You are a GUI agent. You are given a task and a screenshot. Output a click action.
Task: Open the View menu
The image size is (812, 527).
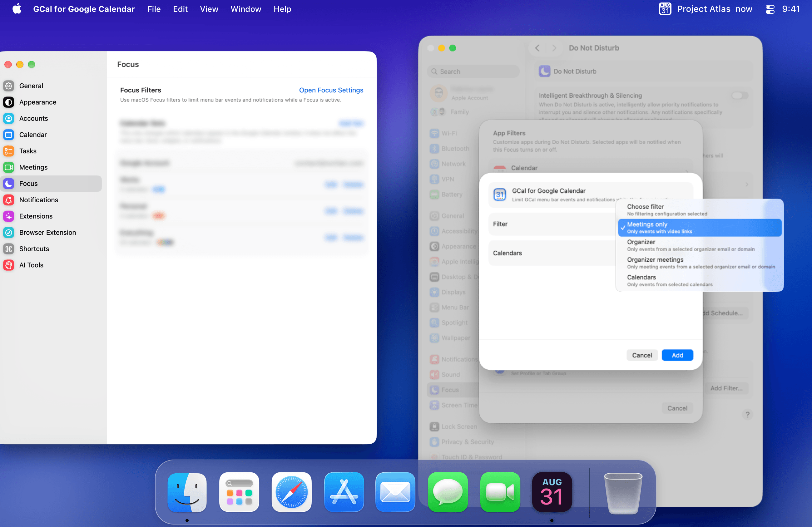click(209, 9)
